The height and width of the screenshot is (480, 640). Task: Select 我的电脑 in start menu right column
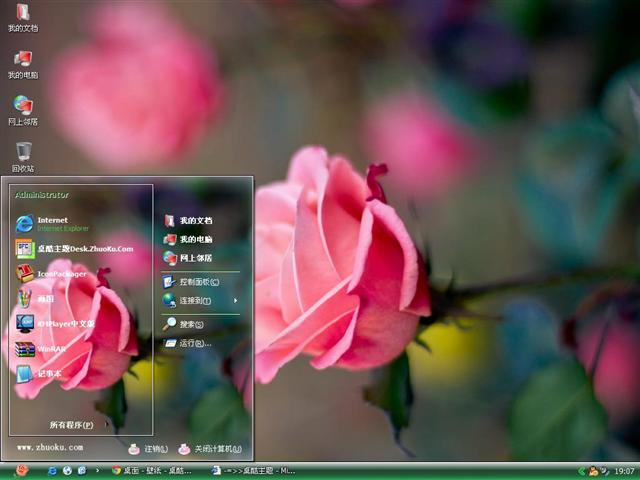188,239
